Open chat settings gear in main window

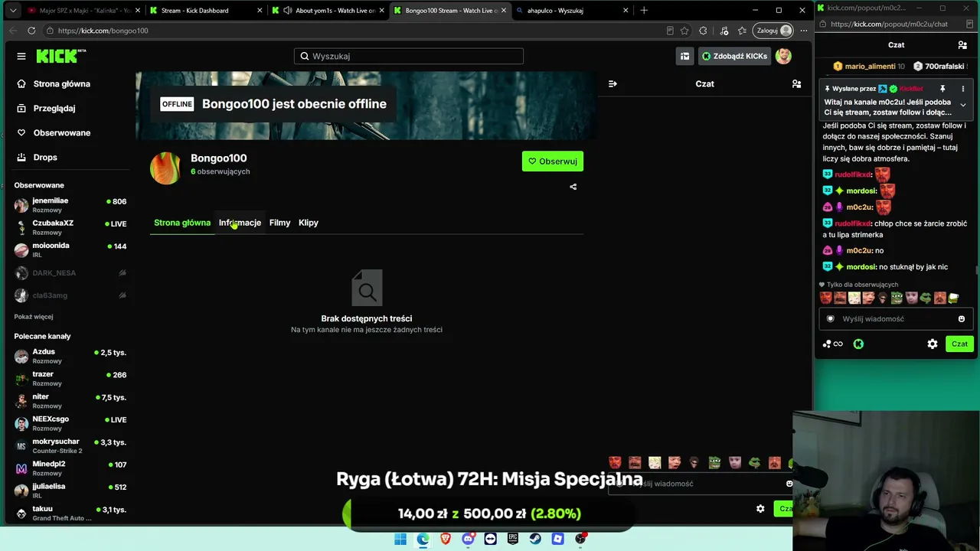coord(760,509)
